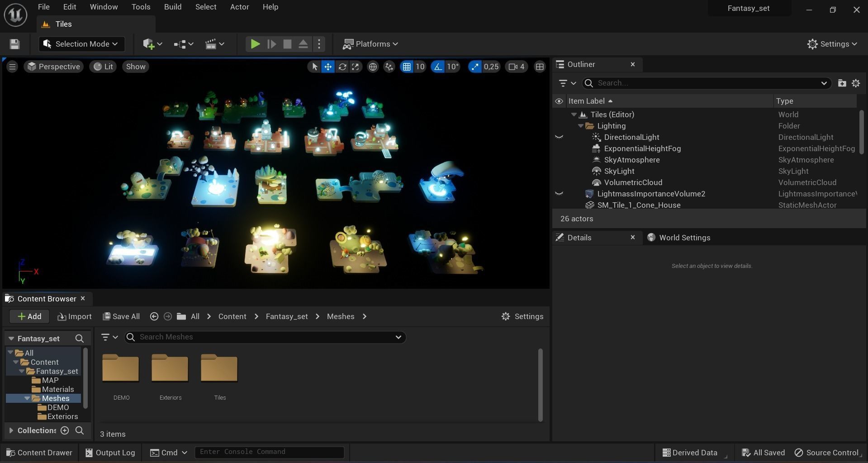The height and width of the screenshot is (463, 868).
Task: Click Save All in Content Browser
Action: 121,316
